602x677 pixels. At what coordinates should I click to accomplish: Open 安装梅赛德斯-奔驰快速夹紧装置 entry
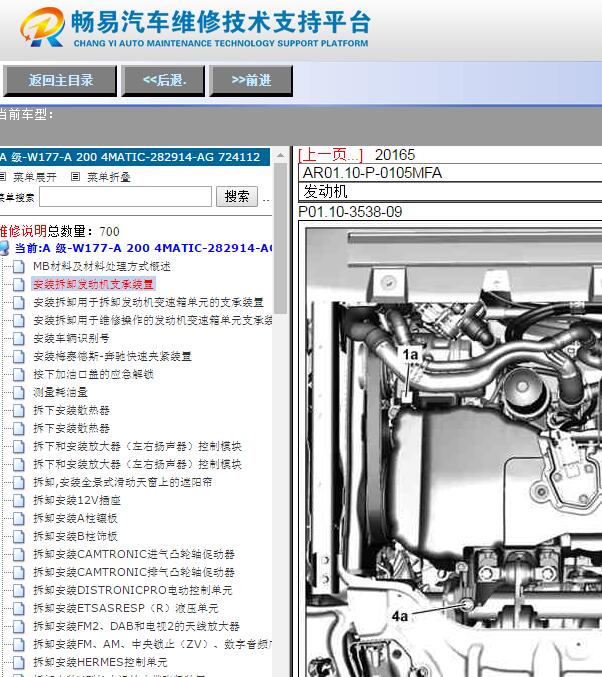coord(112,356)
